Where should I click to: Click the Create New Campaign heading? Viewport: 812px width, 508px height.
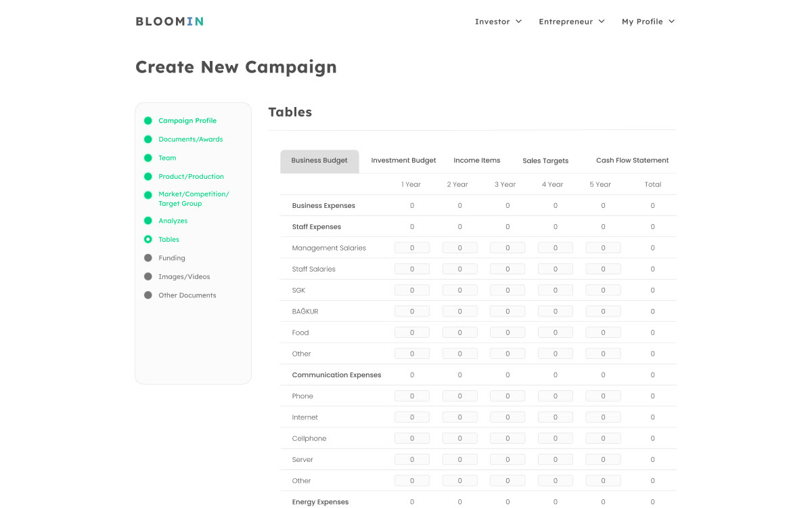(x=236, y=67)
